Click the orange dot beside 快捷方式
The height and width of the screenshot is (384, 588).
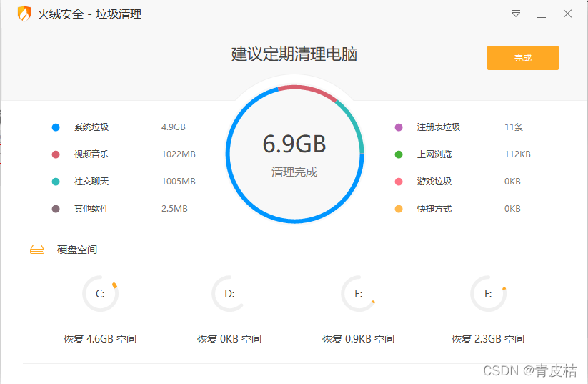pyautogui.click(x=399, y=209)
